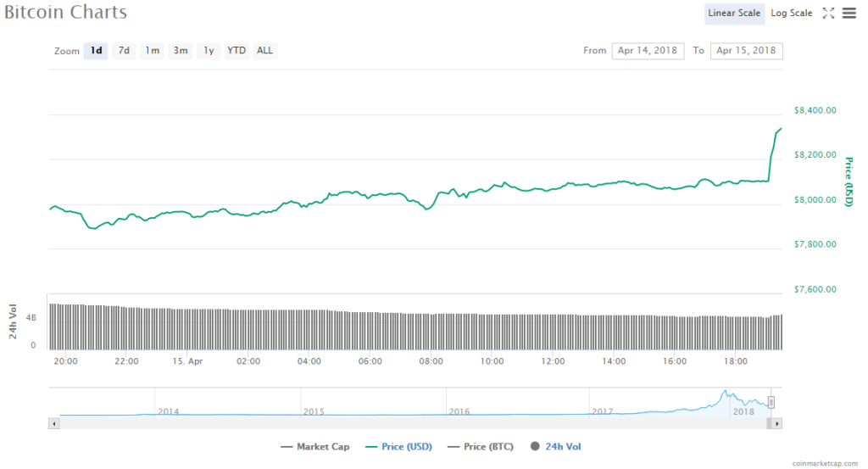The height and width of the screenshot is (469, 868).
Task: Show ALL time range
Action: [265, 51]
